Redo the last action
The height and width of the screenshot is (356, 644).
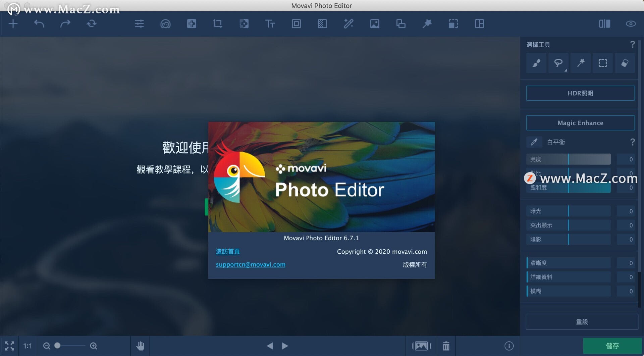[x=65, y=24]
